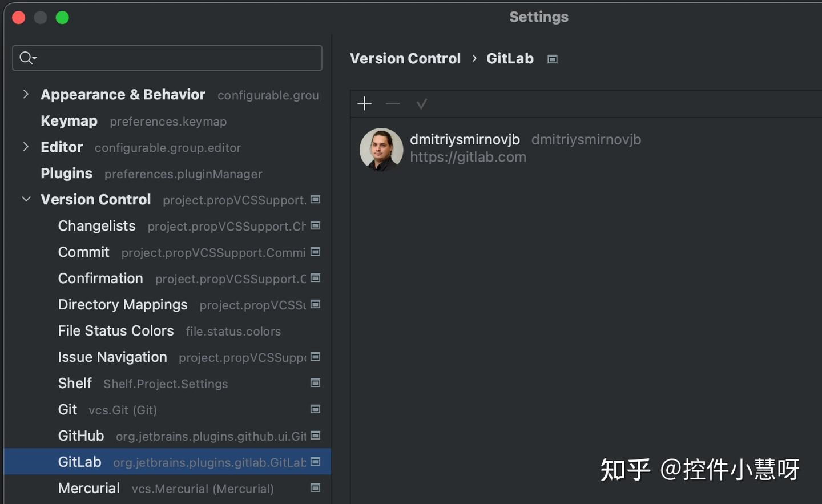Collapse the Version Control tree section

coord(26,199)
